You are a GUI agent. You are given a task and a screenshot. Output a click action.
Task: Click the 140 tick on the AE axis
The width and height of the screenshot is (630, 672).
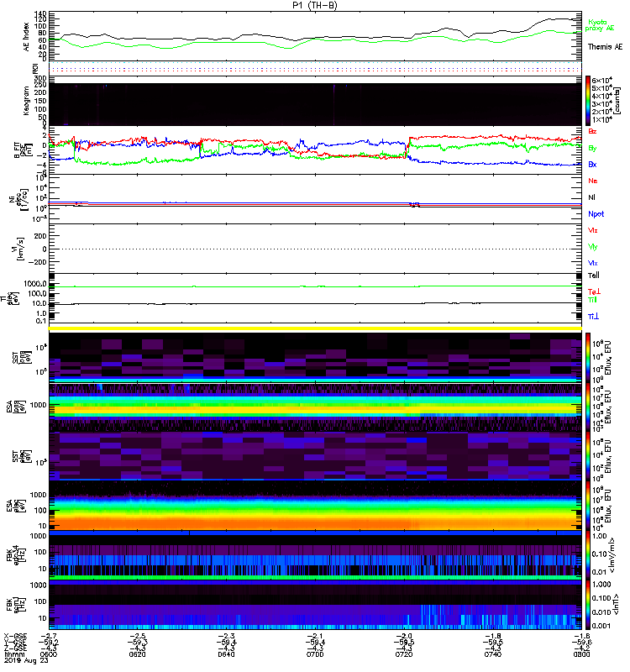tap(40, 14)
